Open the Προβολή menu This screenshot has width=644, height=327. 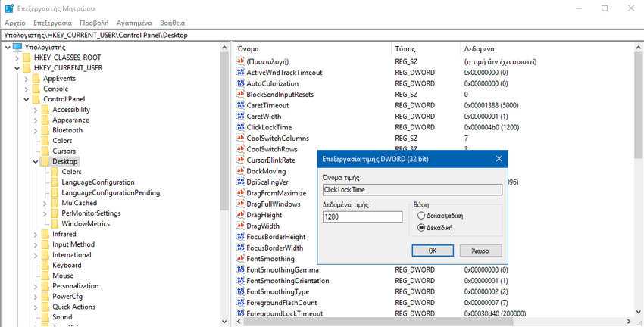coord(94,23)
